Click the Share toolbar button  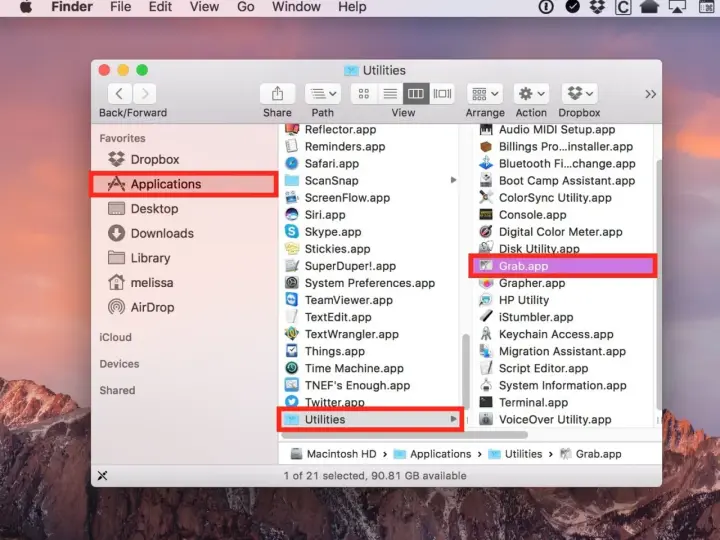point(277,94)
